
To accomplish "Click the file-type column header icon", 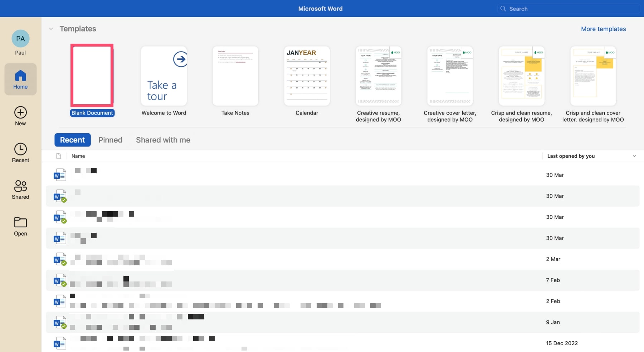I will click(x=59, y=156).
